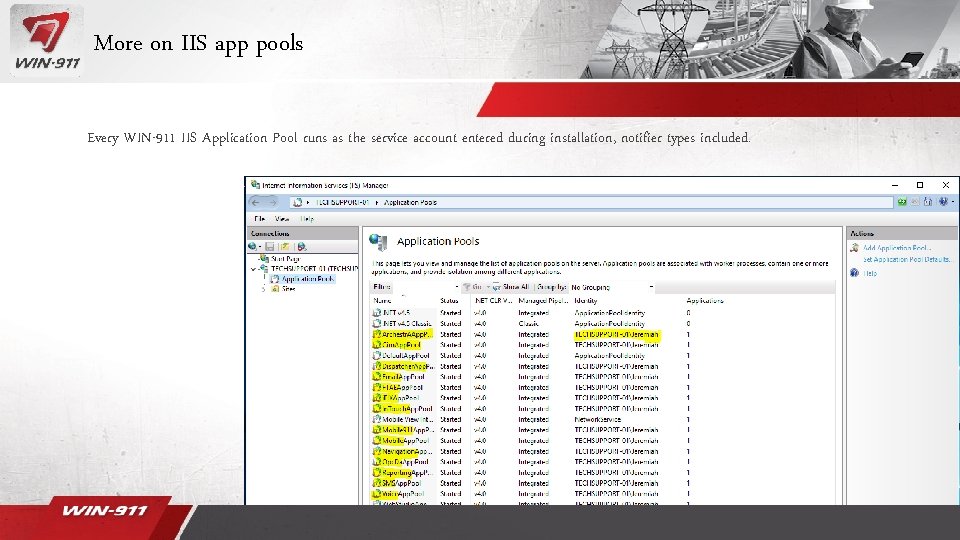
Task: Select the CimAppPool row name
Action: click(x=401, y=345)
